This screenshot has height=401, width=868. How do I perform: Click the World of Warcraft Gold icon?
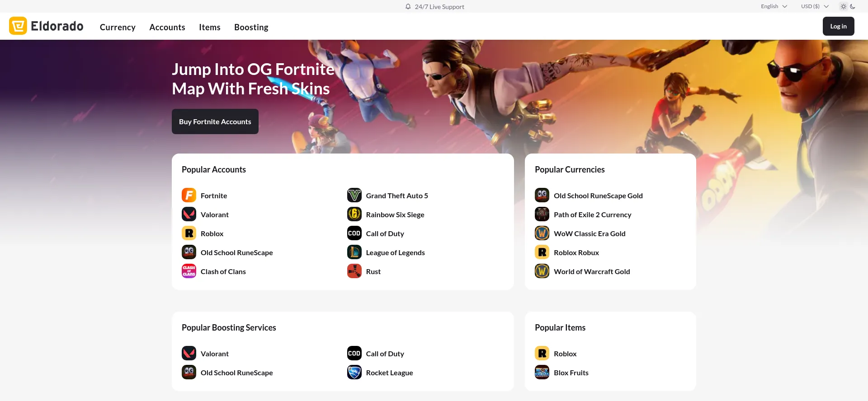542,271
